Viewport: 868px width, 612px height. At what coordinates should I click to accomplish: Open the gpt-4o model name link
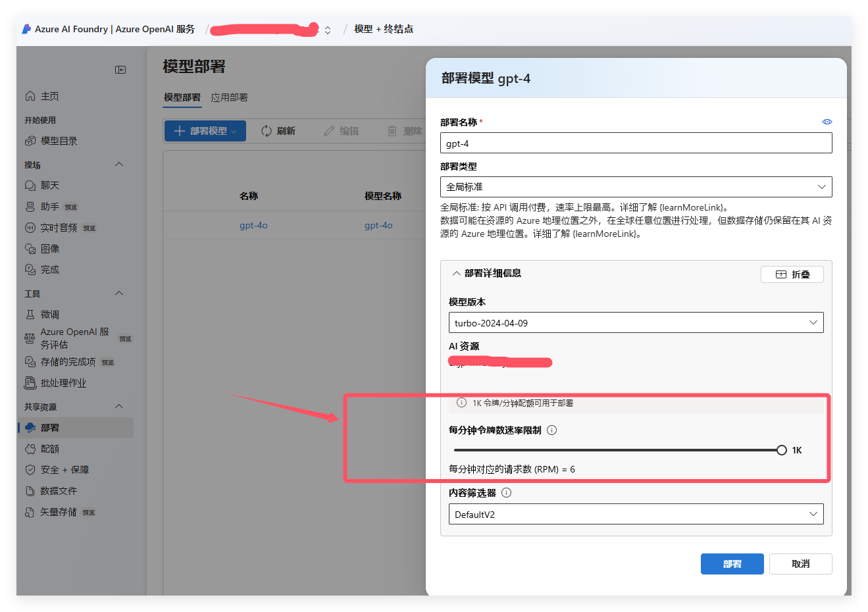click(378, 225)
